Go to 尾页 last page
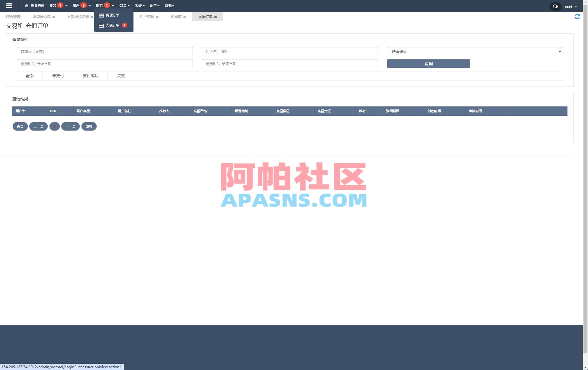Viewport: 588px width, 370px height. tap(89, 126)
